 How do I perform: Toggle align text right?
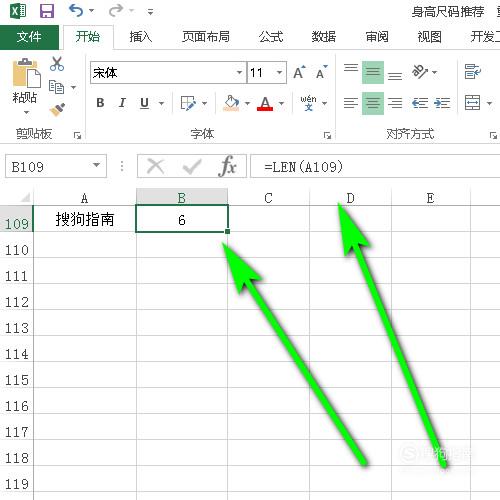[395, 103]
